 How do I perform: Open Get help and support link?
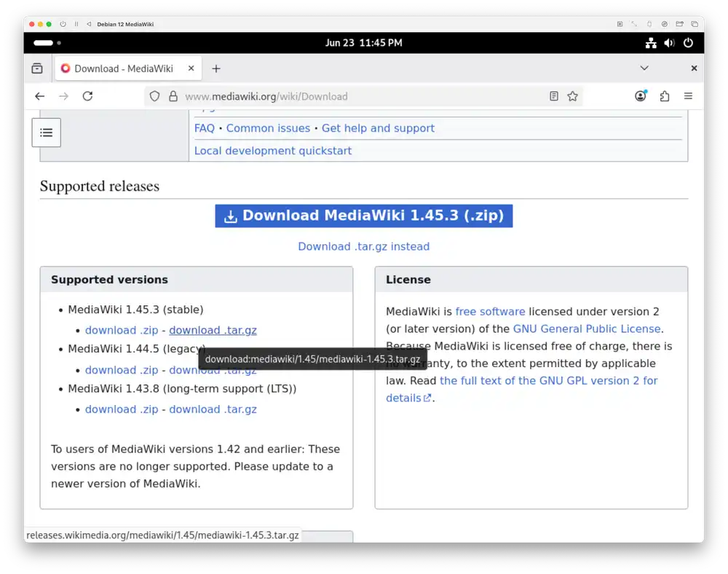(378, 128)
